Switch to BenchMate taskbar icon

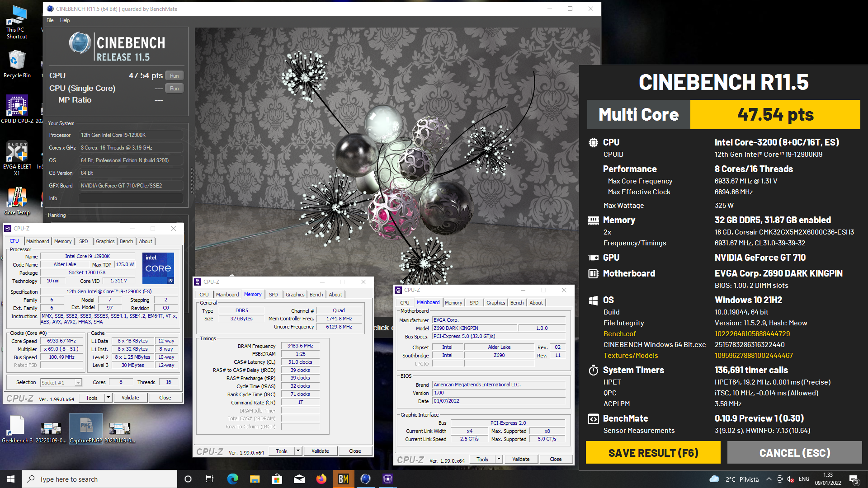click(x=343, y=479)
